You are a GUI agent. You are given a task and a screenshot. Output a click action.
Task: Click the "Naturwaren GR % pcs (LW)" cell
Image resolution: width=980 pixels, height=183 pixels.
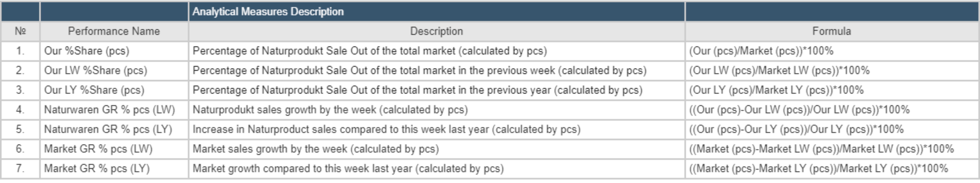(x=110, y=110)
